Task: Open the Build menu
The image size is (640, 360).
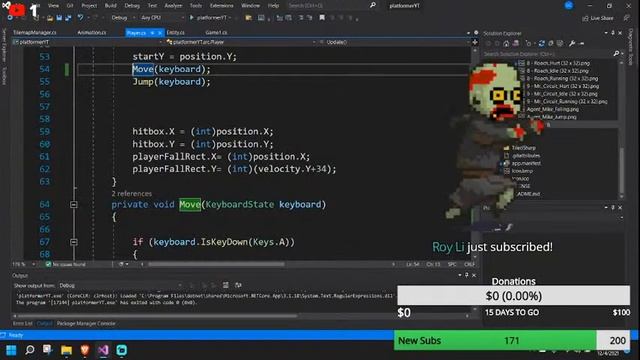Action: 111,6
